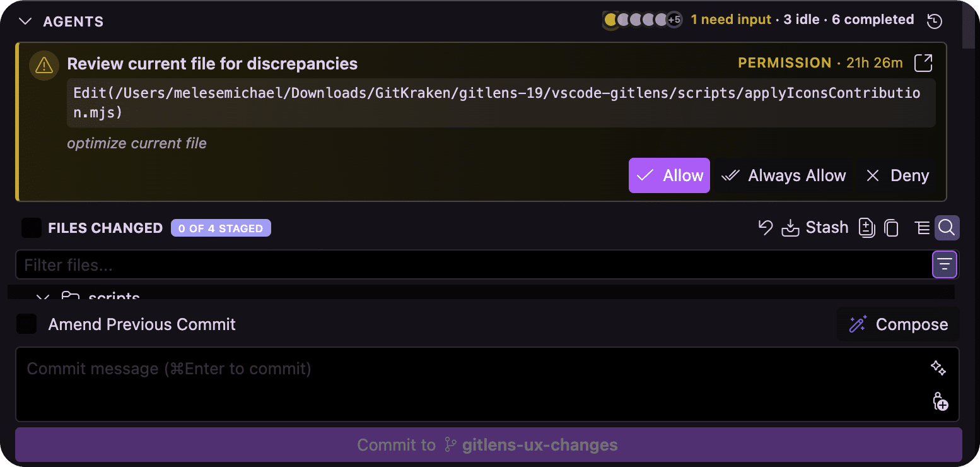Click Always Allow

point(785,175)
